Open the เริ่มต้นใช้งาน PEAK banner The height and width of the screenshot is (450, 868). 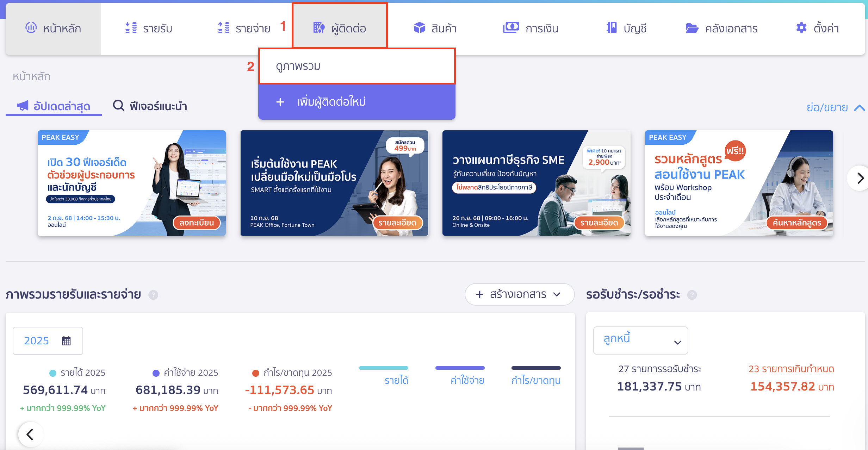pyautogui.click(x=334, y=183)
